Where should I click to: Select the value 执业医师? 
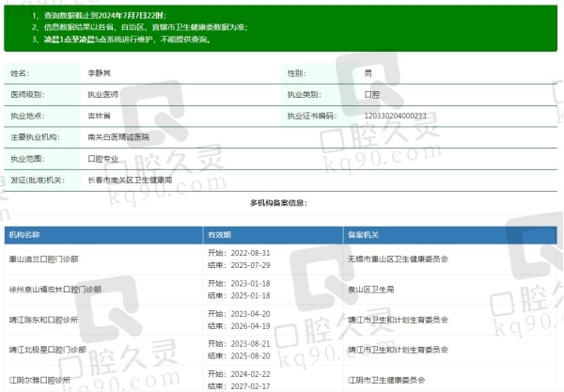pyautogui.click(x=102, y=95)
